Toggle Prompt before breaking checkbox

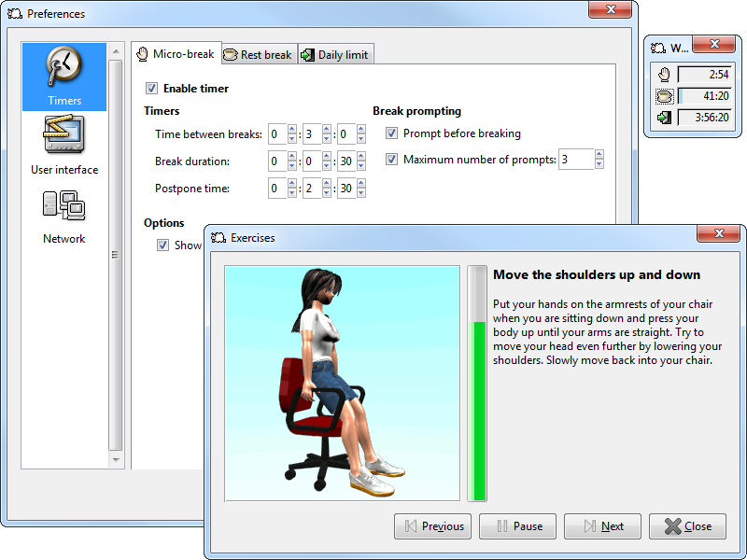coord(392,133)
